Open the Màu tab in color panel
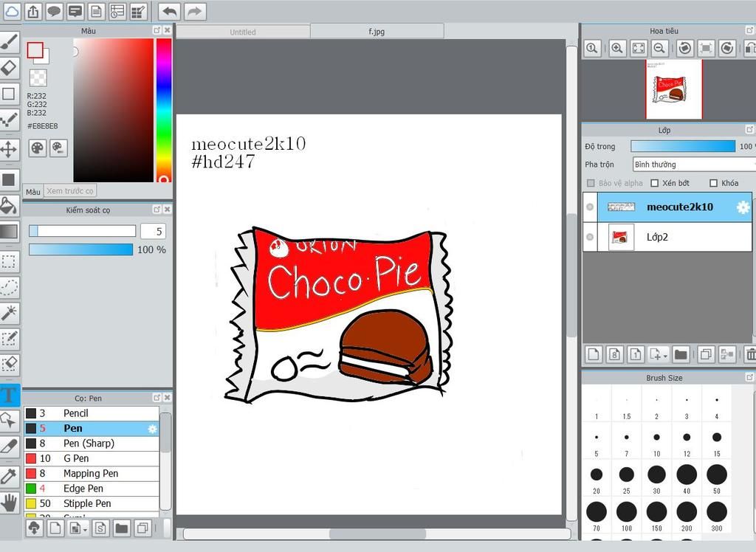This screenshot has width=756, height=552. [32, 191]
